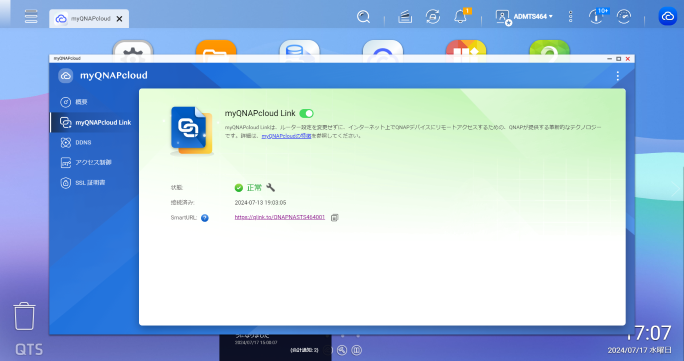Viewport: 684px width, 361px height.
Task: Open App Center colorful desktop icon
Action: 466,48
